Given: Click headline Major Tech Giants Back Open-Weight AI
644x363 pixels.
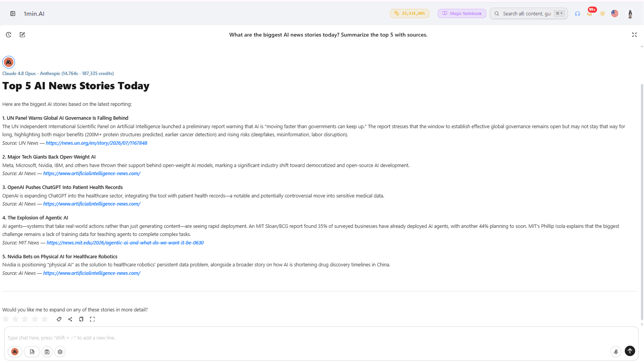Looking at the screenshot, I should 49,157.
